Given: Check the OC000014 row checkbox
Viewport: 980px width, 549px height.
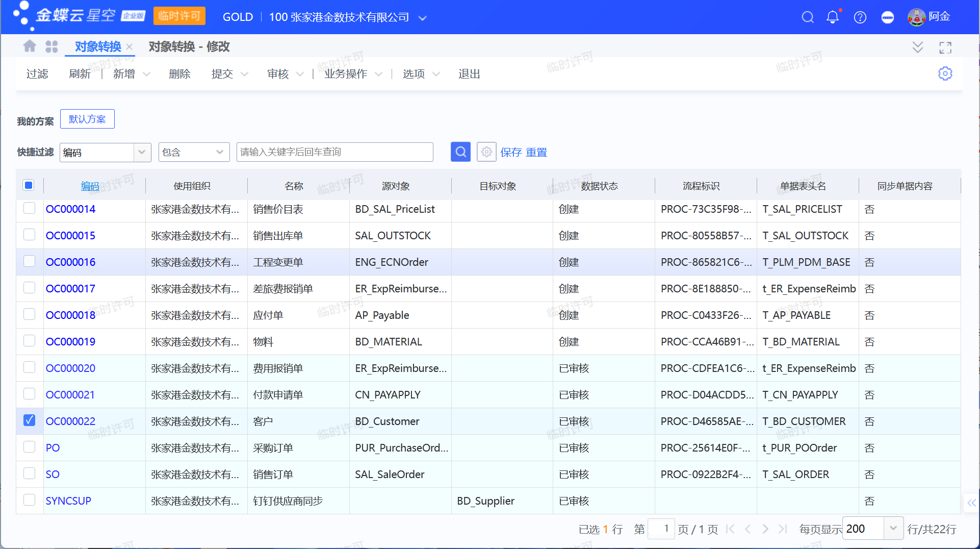Looking at the screenshot, I should 30,209.
